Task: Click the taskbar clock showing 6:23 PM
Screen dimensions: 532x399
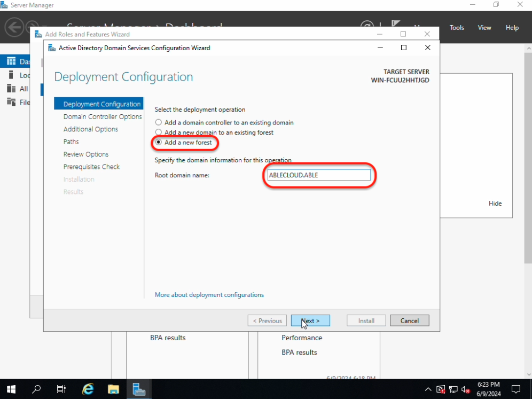Action: [x=489, y=389]
